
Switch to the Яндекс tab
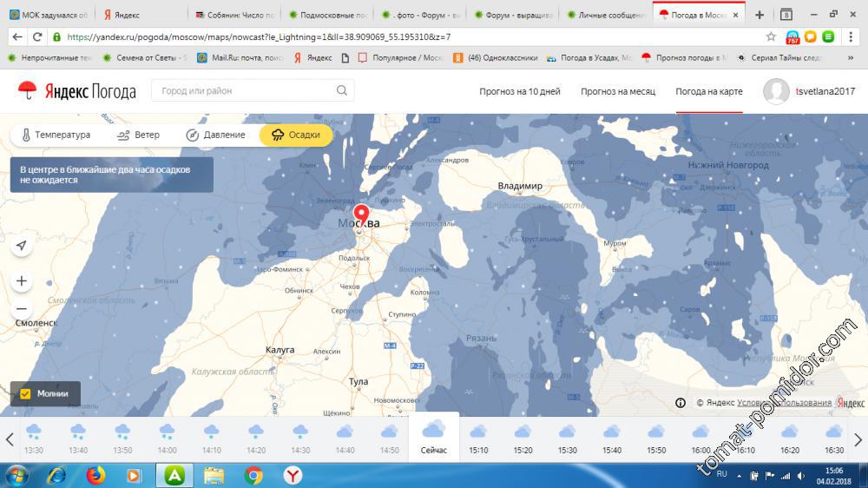tap(141, 15)
